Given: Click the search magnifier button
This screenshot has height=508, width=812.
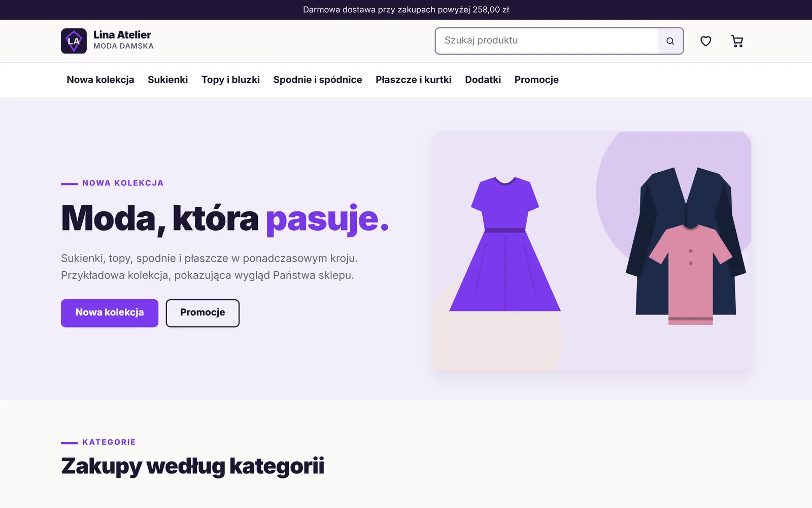Looking at the screenshot, I should pyautogui.click(x=670, y=41).
